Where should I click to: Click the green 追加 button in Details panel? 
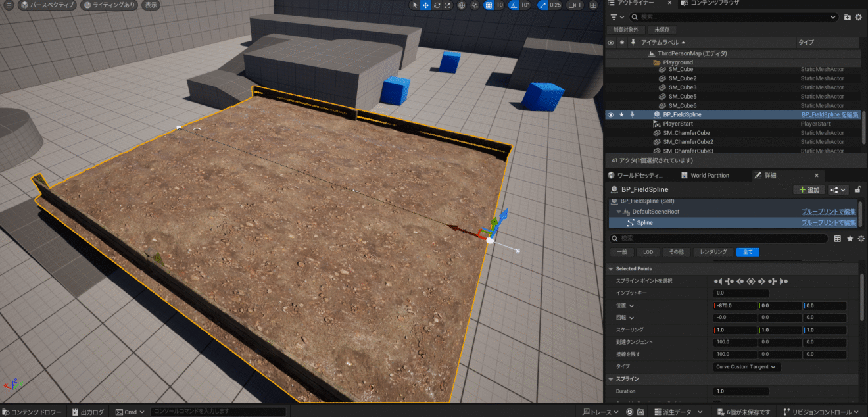coord(809,189)
